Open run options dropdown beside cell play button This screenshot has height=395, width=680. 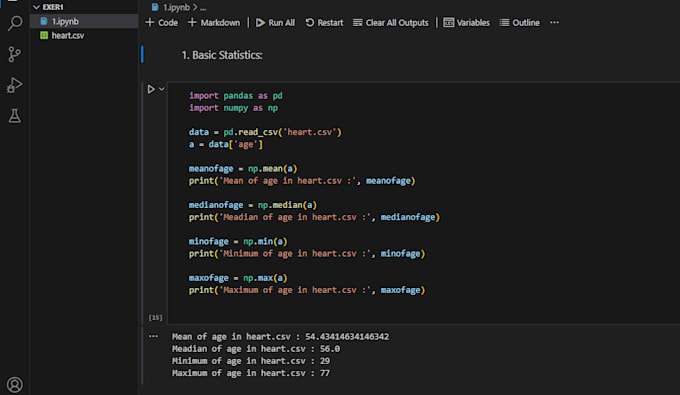(x=162, y=89)
